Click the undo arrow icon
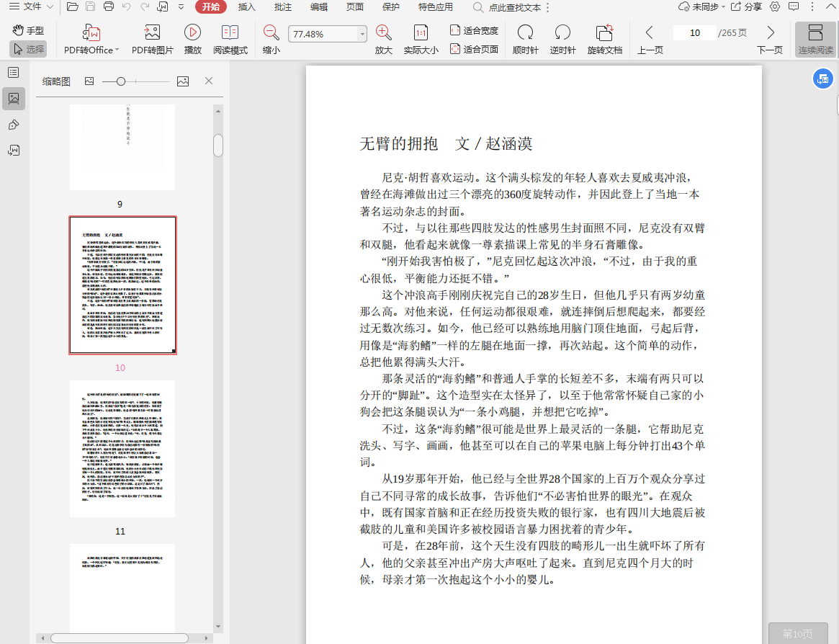 [x=126, y=7]
